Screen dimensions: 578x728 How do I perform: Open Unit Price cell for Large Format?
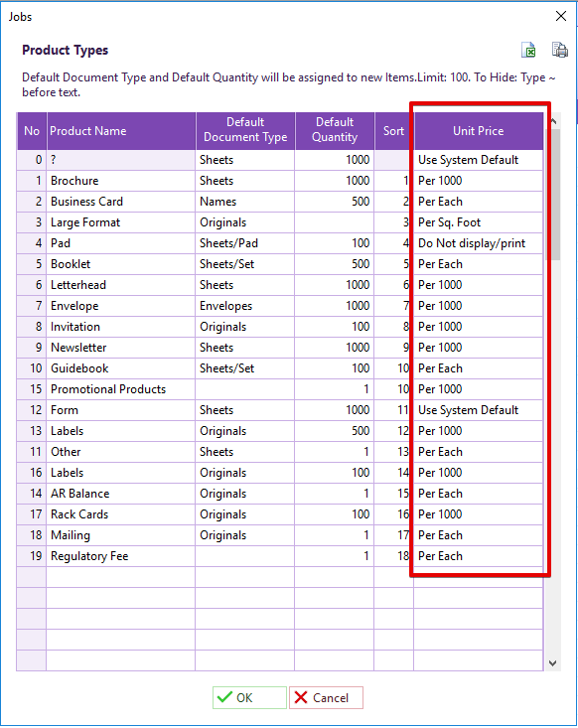pos(478,222)
